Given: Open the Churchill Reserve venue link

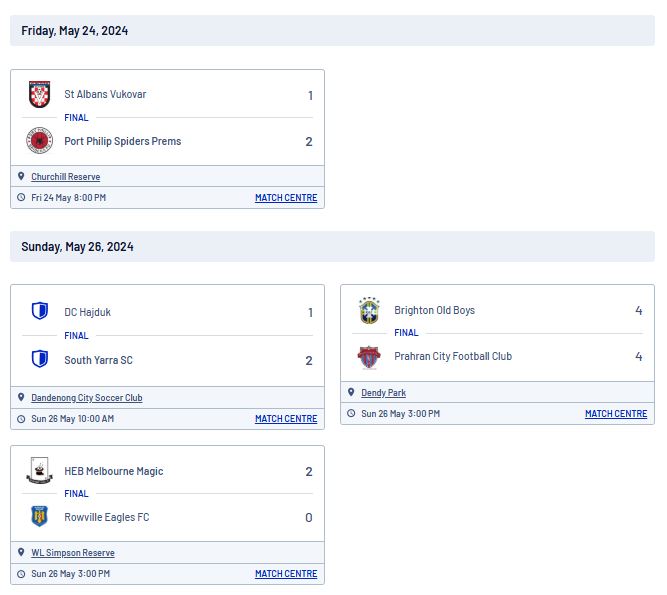Looking at the screenshot, I should pyautogui.click(x=66, y=177).
